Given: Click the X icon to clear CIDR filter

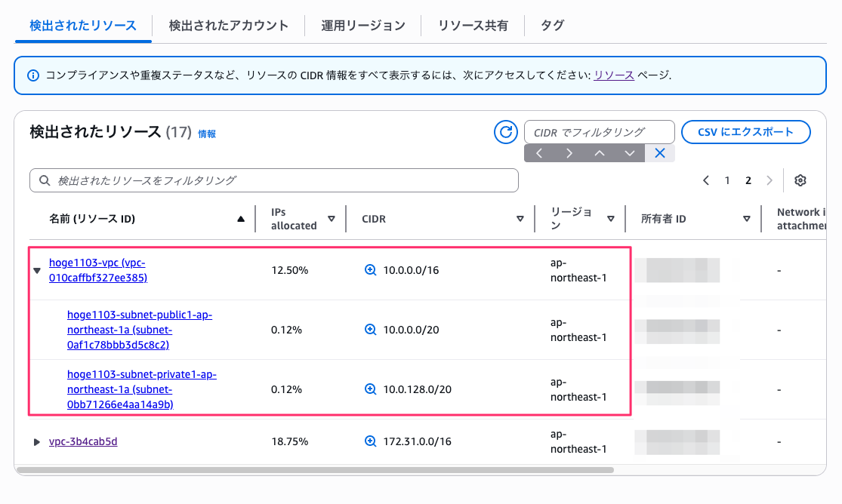Looking at the screenshot, I should (659, 153).
